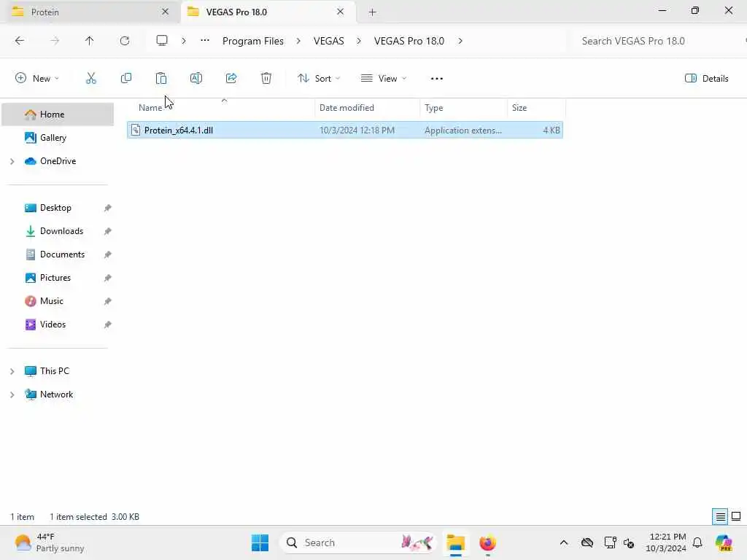
Task: Open clock showing 12:21 PM
Action: [665, 542]
